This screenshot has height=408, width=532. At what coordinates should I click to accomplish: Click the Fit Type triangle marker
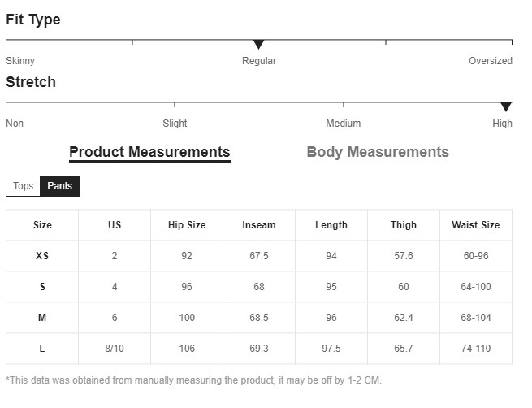pos(259,44)
